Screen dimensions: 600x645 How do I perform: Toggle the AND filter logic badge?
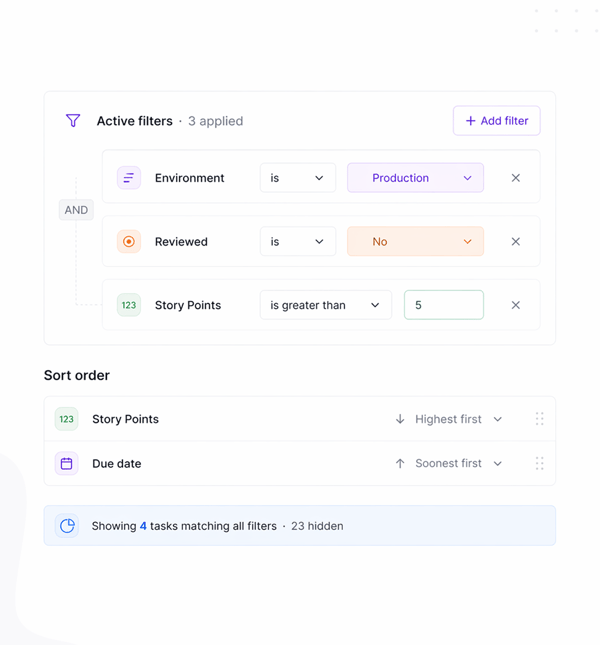pyautogui.click(x=76, y=210)
